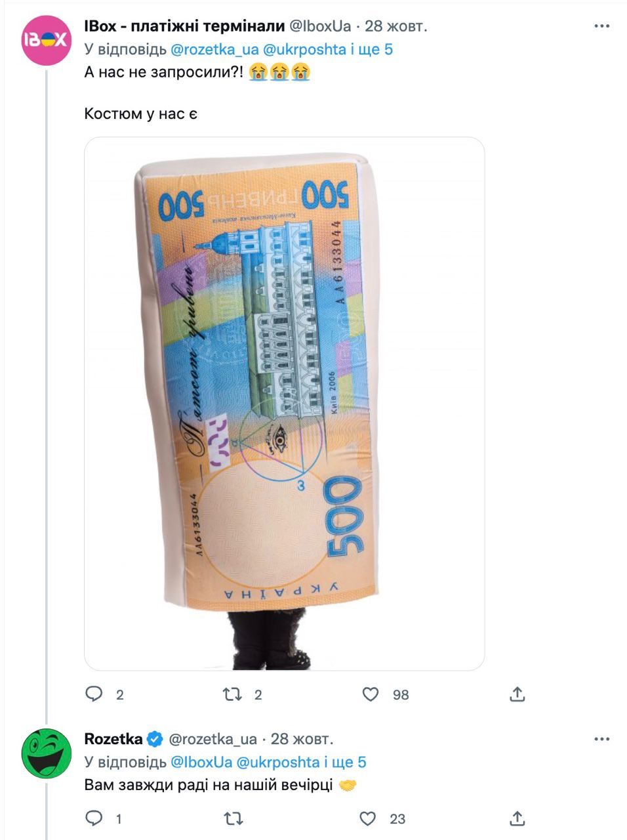Reply to the IBox tweet
Image resolution: width=627 pixels, height=840 pixels.
(x=95, y=694)
